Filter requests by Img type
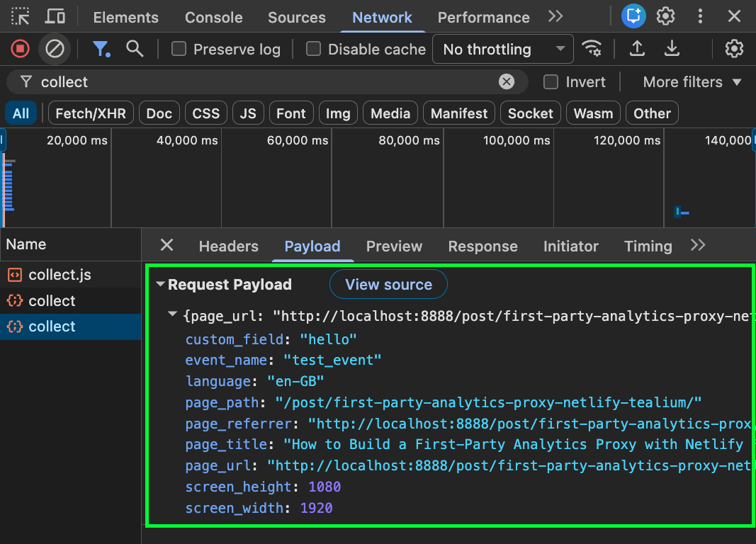Image resolution: width=756 pixels, height=544 pixels. [x=338, y=113]
